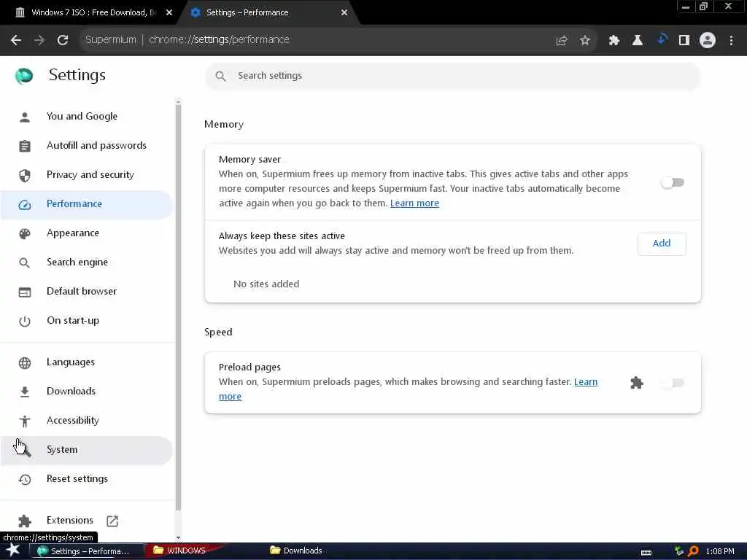Open the Privacy and security section
This screenshot has width=747, height=560.
click(86, 175)
